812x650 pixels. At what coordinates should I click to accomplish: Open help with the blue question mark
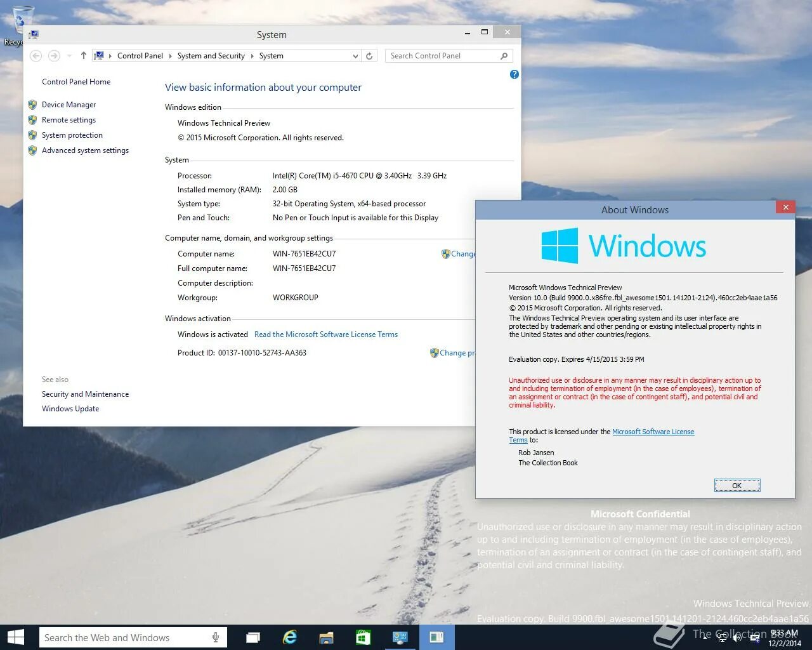click(x=514, y=74)
